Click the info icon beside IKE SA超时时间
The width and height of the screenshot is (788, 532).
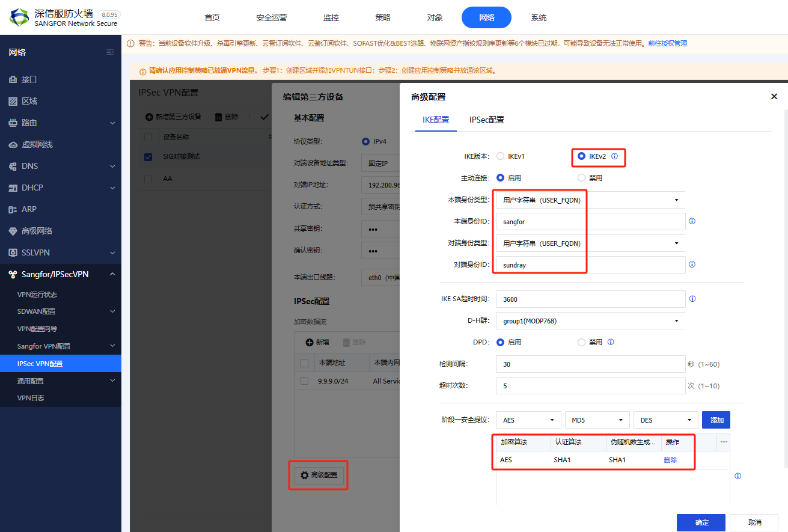(692, 299)
